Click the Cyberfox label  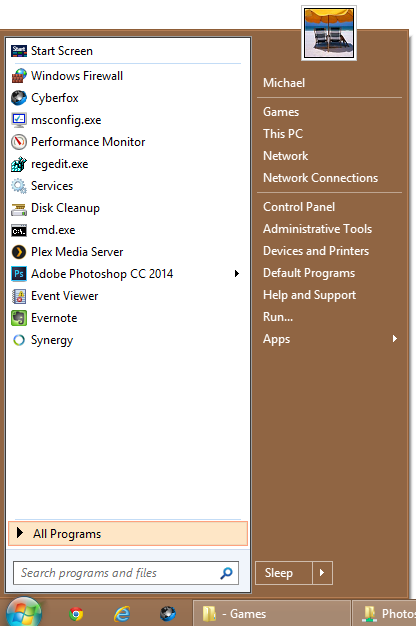[55, 98]
